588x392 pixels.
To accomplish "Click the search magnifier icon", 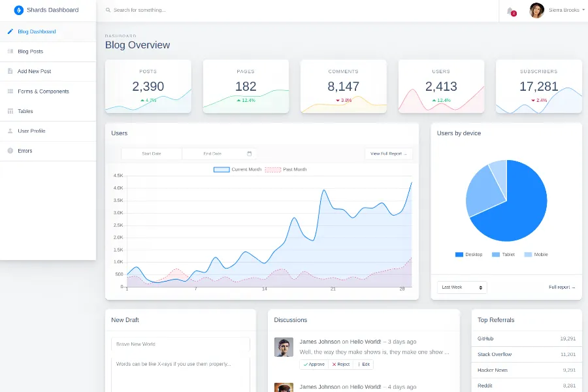I will tap(108, 10).
